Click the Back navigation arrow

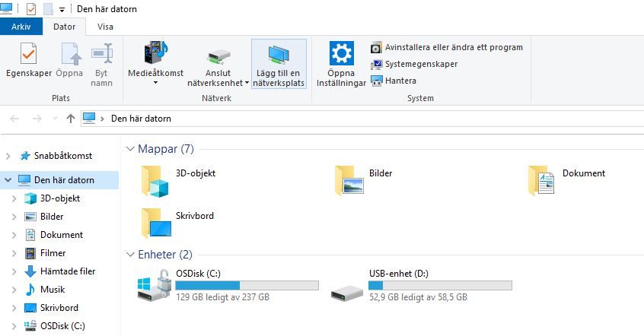click(x=14, y=119)
